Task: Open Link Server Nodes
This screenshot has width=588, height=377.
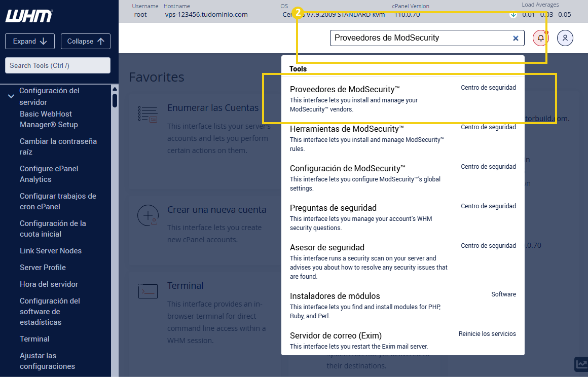Action: coord(51,251)
